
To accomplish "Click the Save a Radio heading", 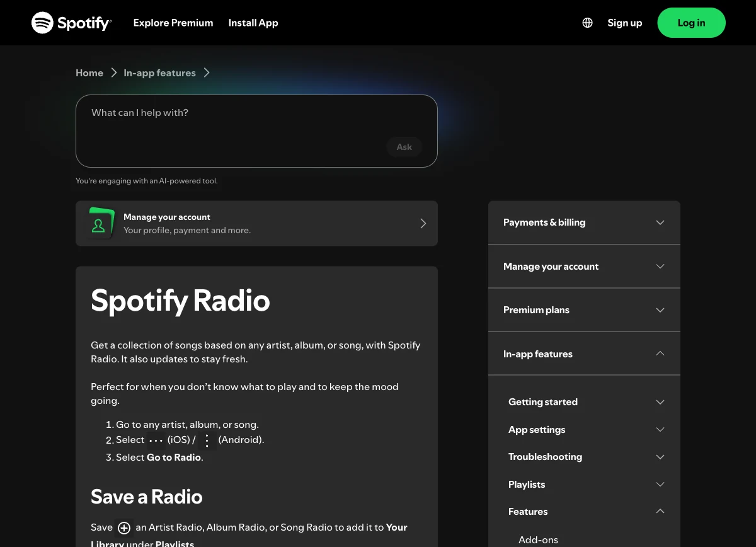I will pyautogui.click(x=147, y=497).
